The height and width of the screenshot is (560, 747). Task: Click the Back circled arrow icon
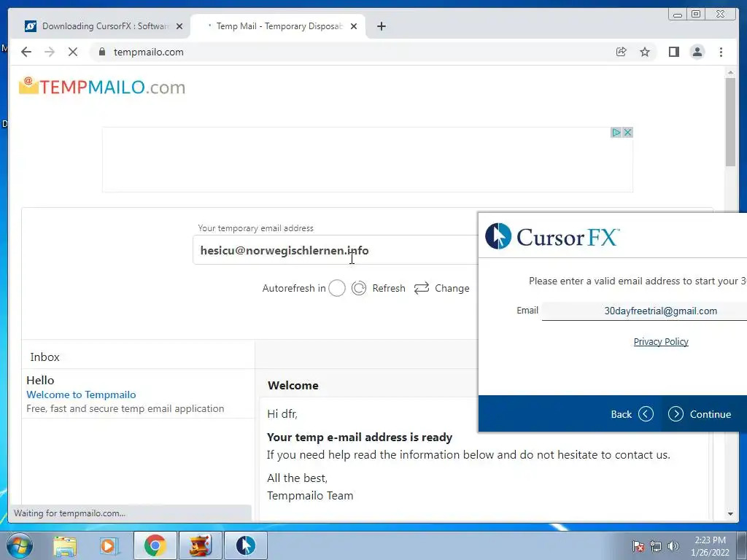646,414
